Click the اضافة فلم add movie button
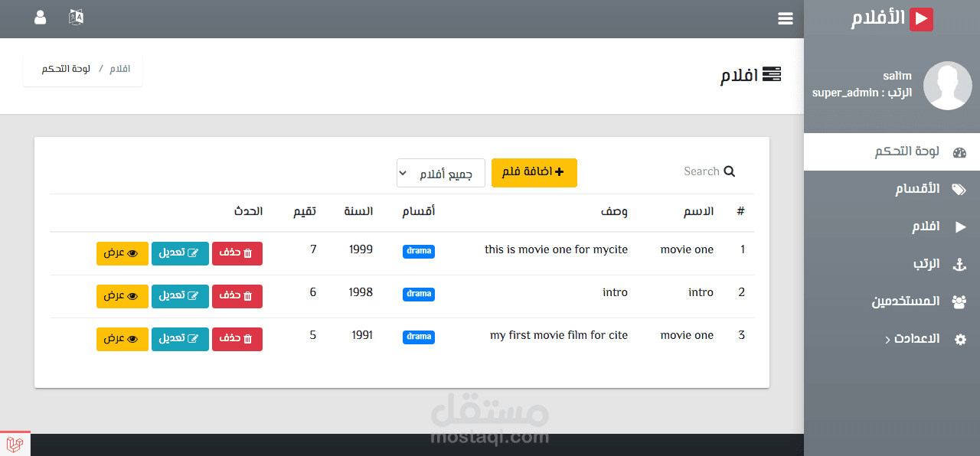980x456 pixels. 534,173
